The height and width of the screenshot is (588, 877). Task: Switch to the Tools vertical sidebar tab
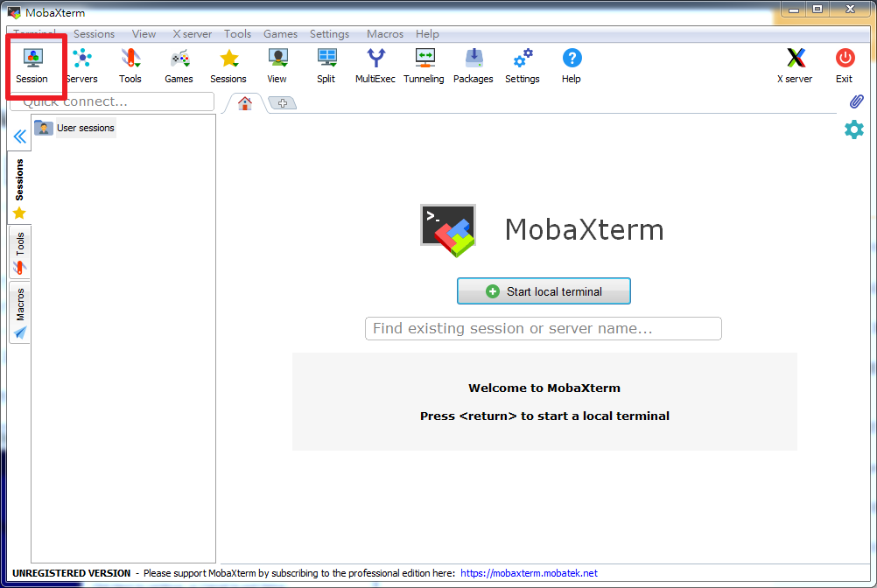(19, 253)
